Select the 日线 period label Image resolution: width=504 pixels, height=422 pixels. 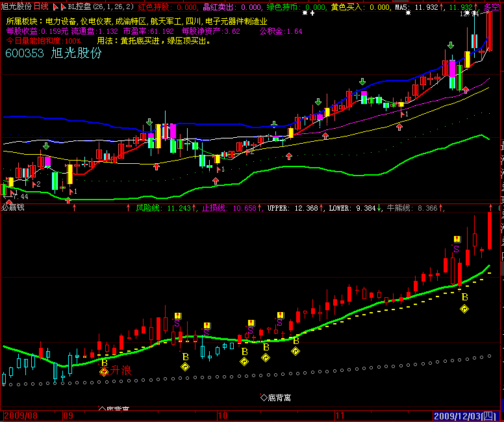[x=41, y=7]
